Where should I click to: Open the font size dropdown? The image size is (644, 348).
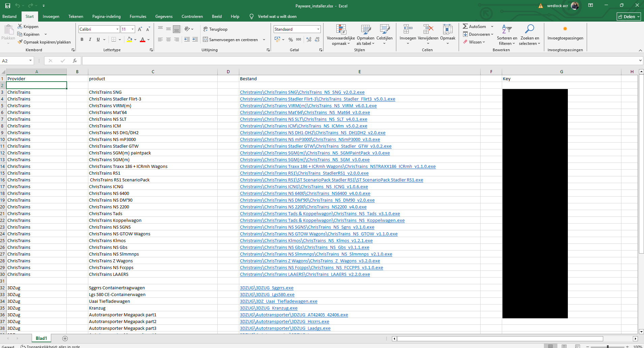[132, 29]
